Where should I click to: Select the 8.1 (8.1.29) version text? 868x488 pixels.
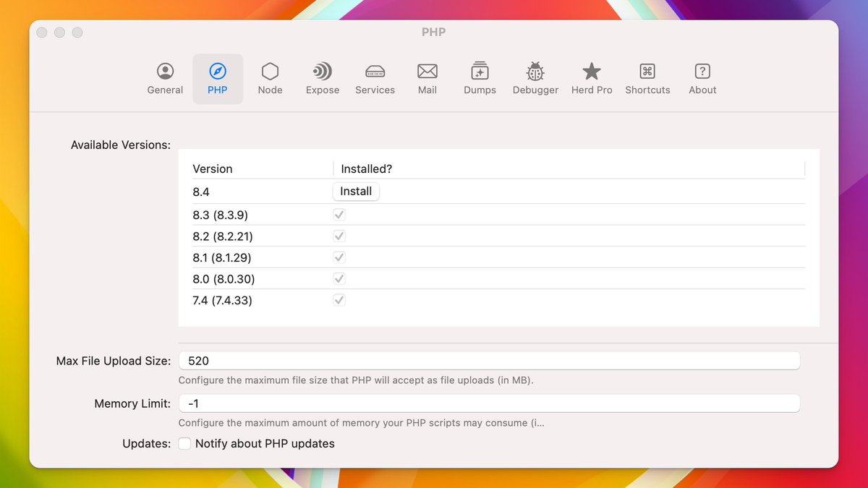222,257
